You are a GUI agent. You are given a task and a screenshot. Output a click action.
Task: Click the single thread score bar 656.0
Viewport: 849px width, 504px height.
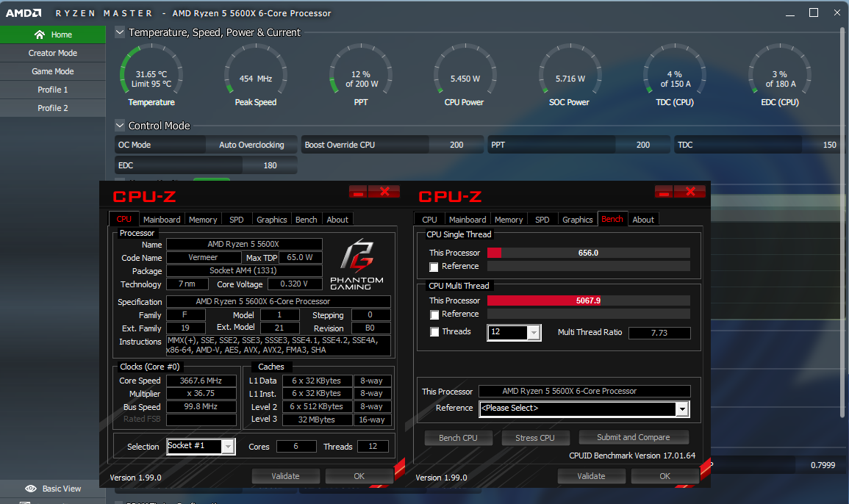pyautogui.click(x=589, y=253)
